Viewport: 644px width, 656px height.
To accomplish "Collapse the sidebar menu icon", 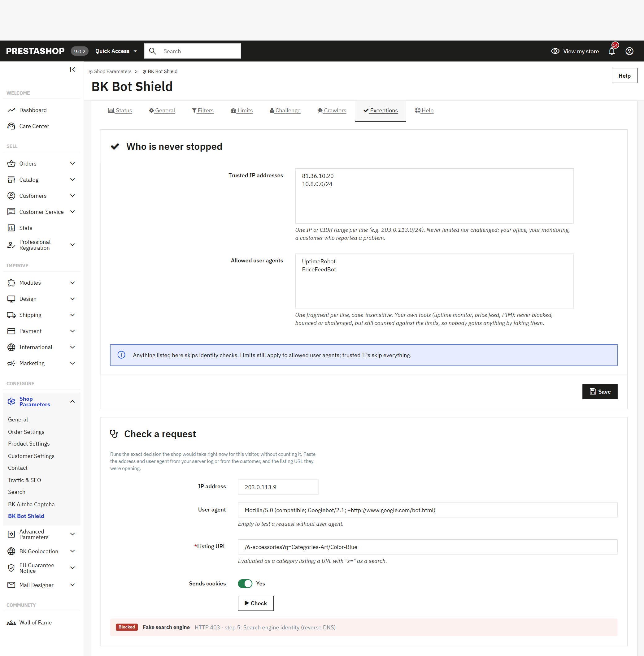I will (72, 70).
